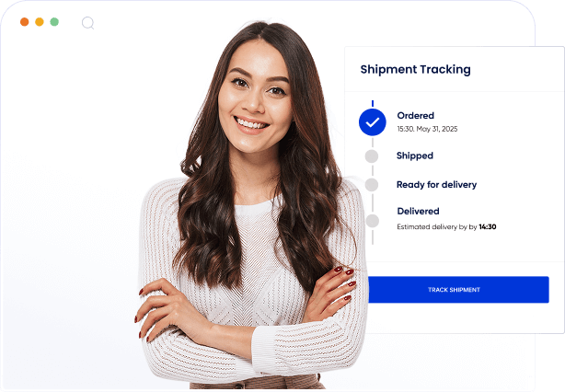565x392 pixels.
Task: Select the gray Shipped step circle
Action: click(x=372, y=156)
